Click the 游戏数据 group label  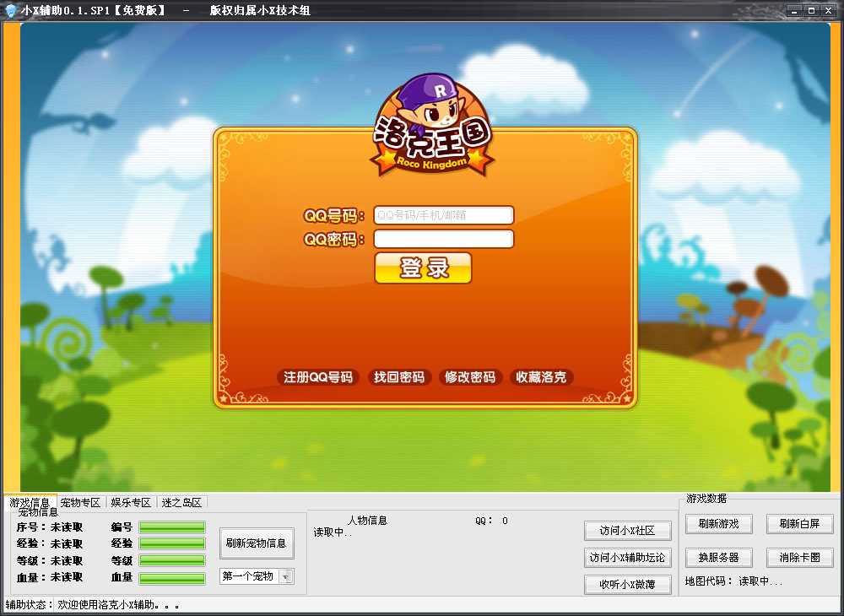[x=706, y=499]
